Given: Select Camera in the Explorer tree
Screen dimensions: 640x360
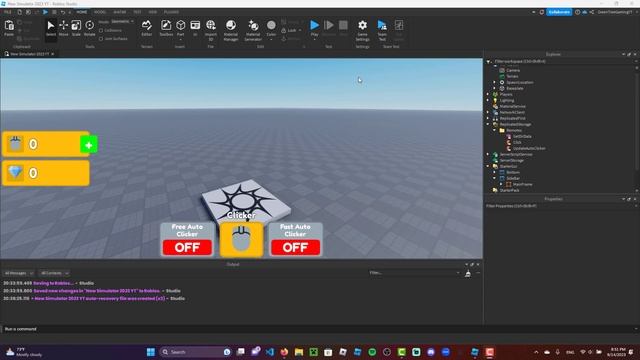Looking at the screenshot, I should pyautogui.click(x=513, y=71).
